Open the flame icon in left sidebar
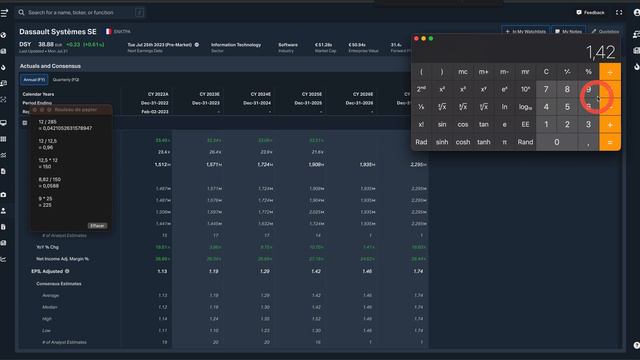 3,67
